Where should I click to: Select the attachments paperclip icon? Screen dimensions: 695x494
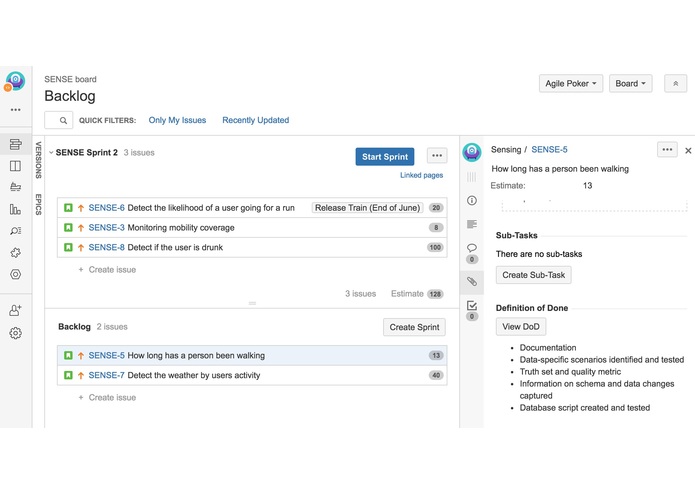pyautogui.click(x=472, y=281)
